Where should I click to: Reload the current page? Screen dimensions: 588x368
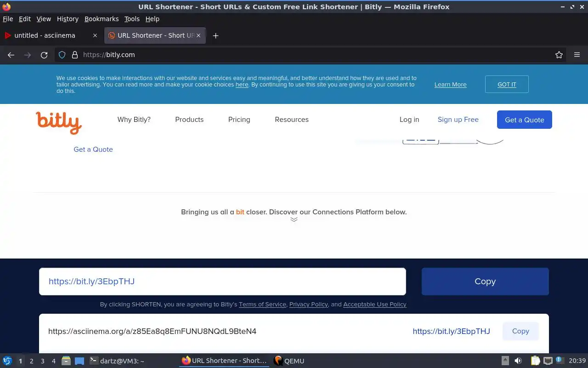[x=44, y=55]
